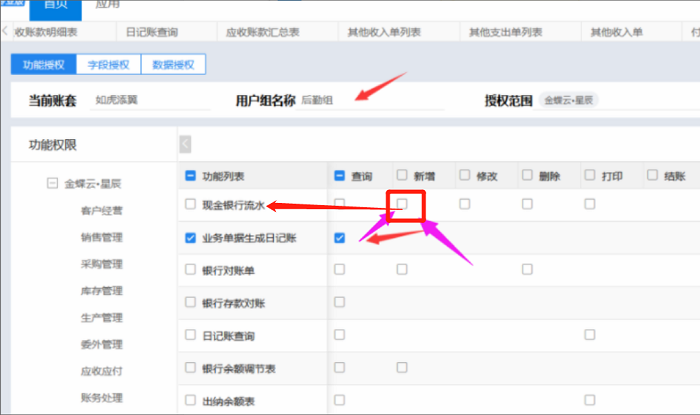Switch to 字段授权 tab
Screen dimensions: 700x415
click(x=108, y=65)
